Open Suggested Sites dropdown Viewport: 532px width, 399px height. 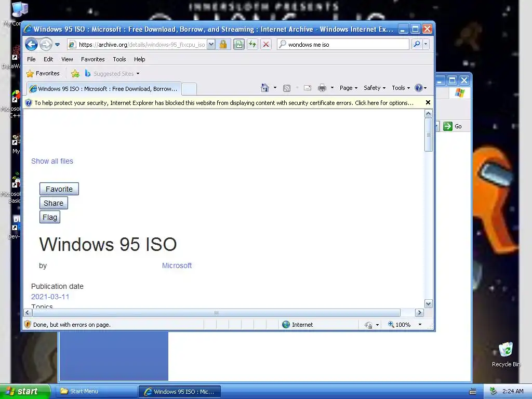[x=112, y=74]
